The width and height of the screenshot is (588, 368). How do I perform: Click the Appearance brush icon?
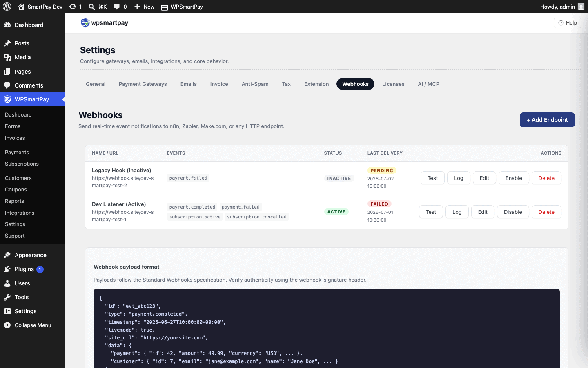click(7, 255)
